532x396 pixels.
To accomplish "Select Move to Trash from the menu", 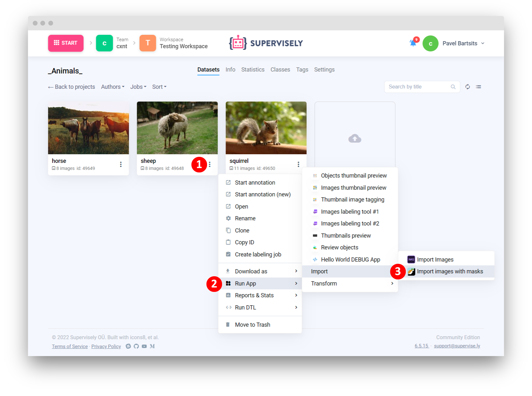I will 252,324.
